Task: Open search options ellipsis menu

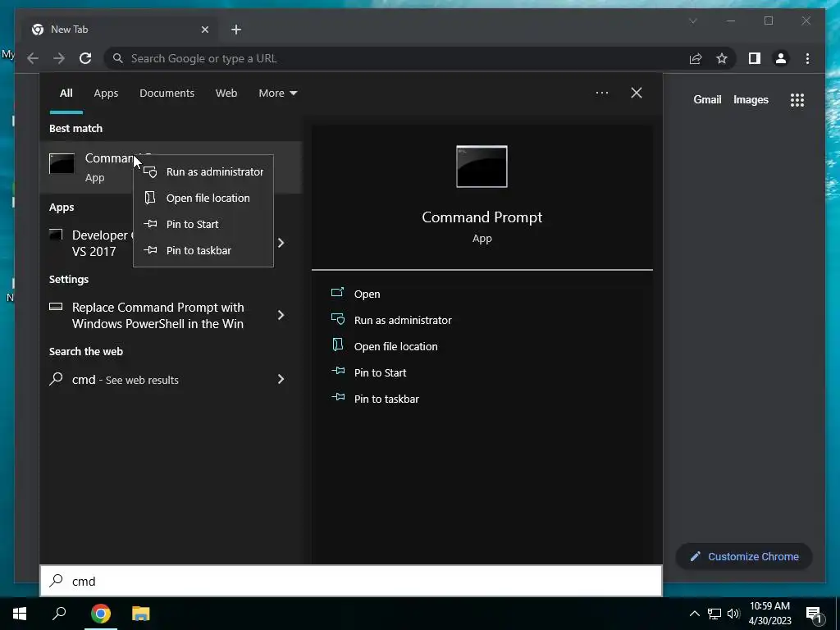Action: (601, 93)
